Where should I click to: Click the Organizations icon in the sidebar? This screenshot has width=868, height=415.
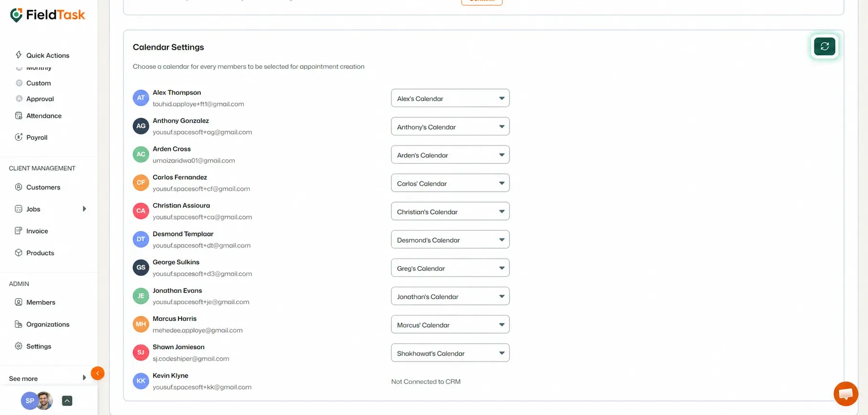(x=19, y=324)
